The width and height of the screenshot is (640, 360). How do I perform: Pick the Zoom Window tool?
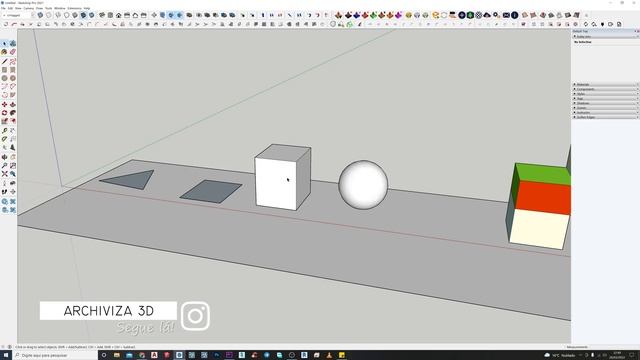[13, 166]
